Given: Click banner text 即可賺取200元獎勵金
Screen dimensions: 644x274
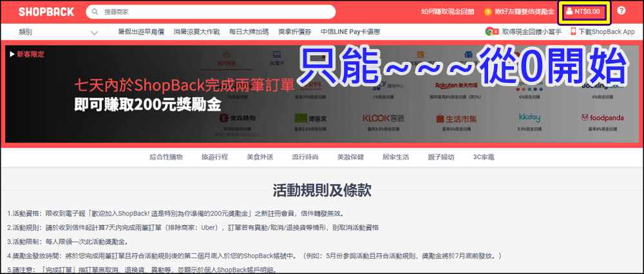Looking at the screenshot, I should (x=147, y=105).
